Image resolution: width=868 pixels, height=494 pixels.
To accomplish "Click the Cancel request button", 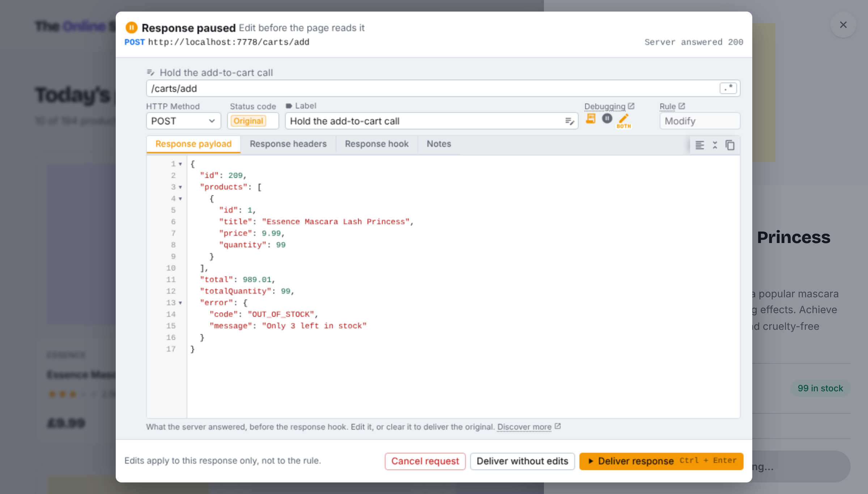I will [x=425, y=461].
